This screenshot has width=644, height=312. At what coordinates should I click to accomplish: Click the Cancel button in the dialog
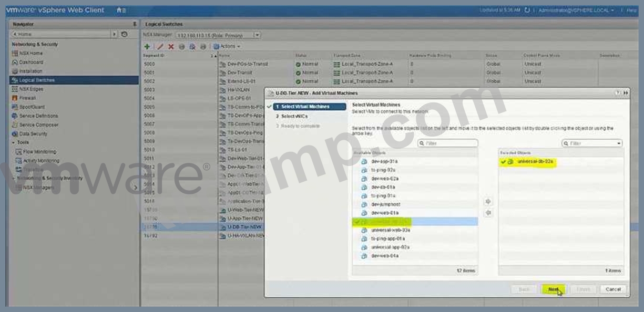point(613,289)
